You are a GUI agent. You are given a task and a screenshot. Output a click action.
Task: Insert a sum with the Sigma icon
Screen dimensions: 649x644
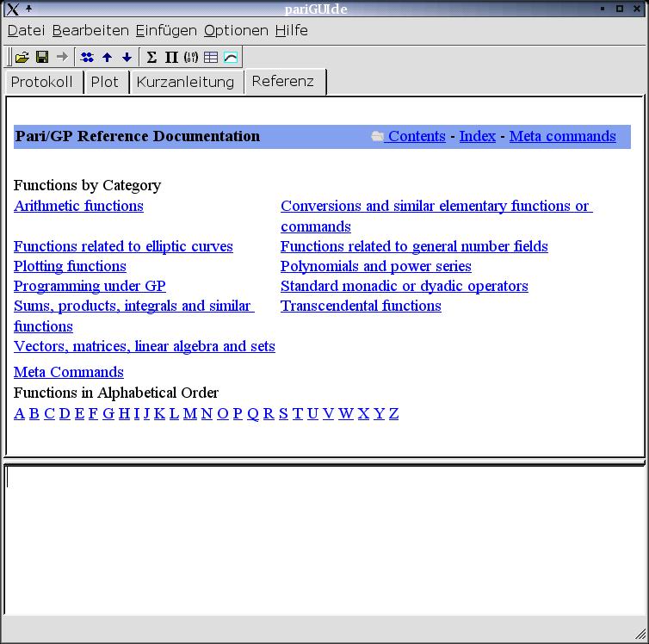coord(151,58)
